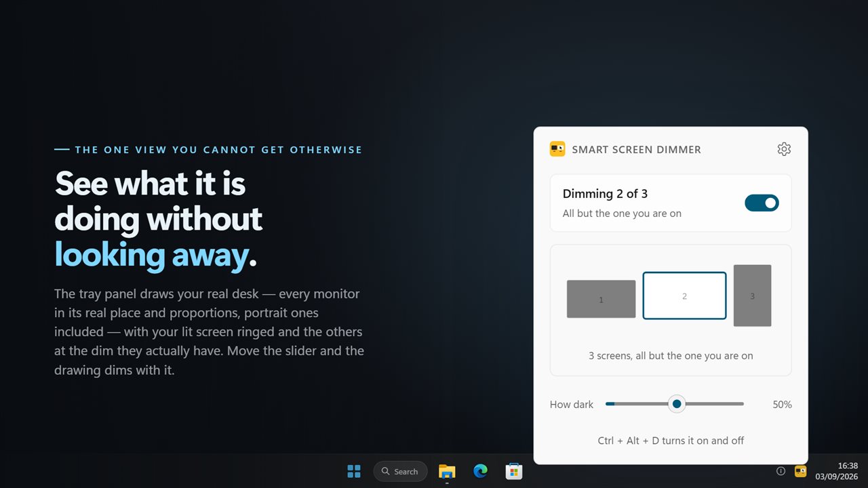Turn off the Dimming 2 of 3 switch
868x488 pixels.
pos(762,203)
